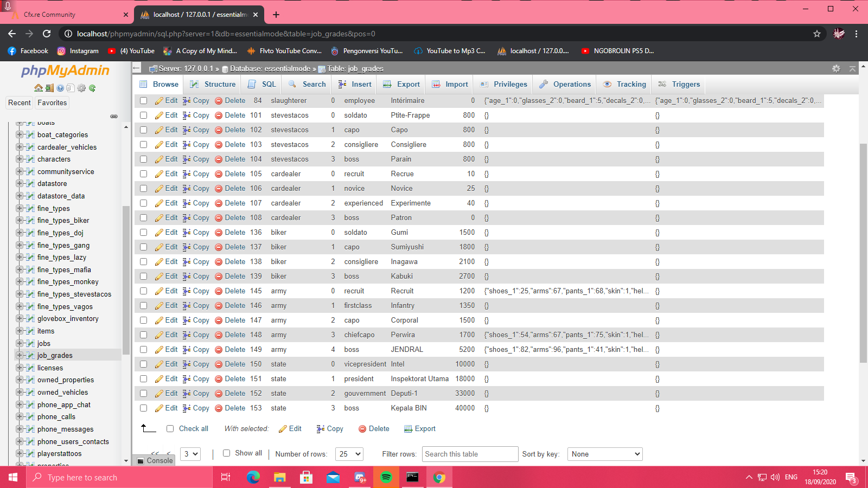Screen dimensions: 868x488
Task: Tick checkbox for row 103 stevestacos
Action: 144,145
